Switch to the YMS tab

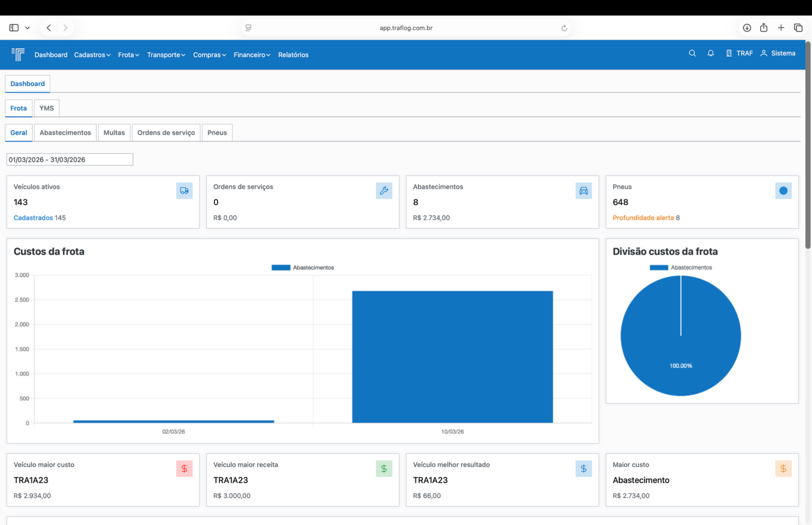point(46,108)
